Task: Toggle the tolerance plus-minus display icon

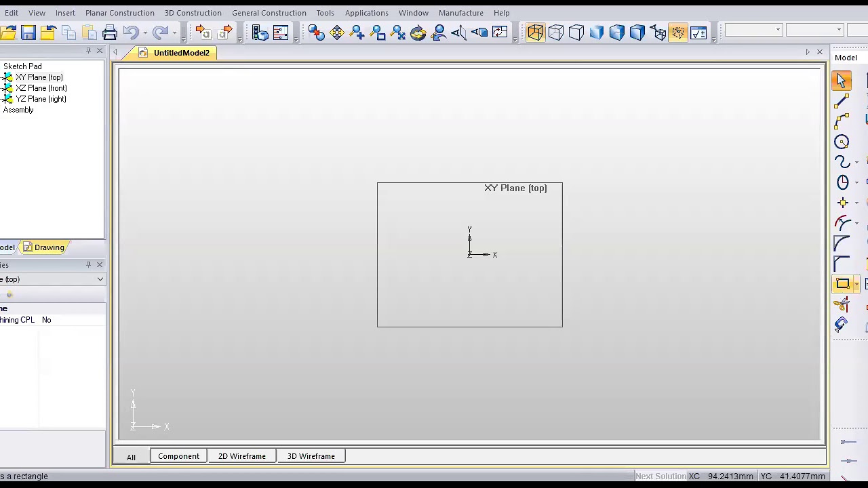Action: point(698,33)
